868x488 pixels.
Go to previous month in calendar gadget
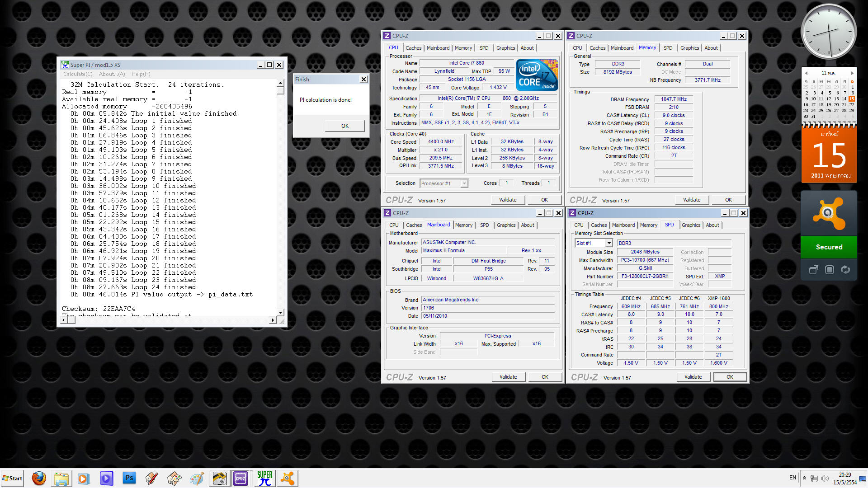tap(806, 73)
